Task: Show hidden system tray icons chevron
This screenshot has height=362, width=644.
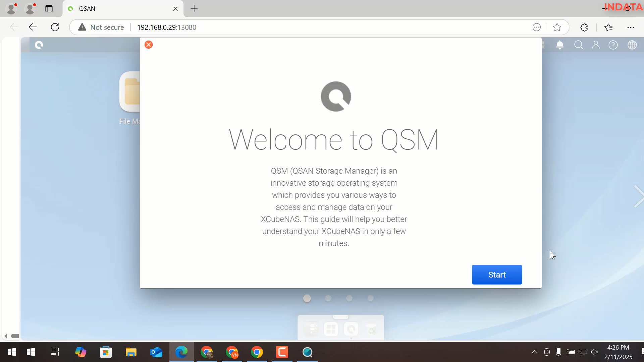Action: tap(535, 352)
